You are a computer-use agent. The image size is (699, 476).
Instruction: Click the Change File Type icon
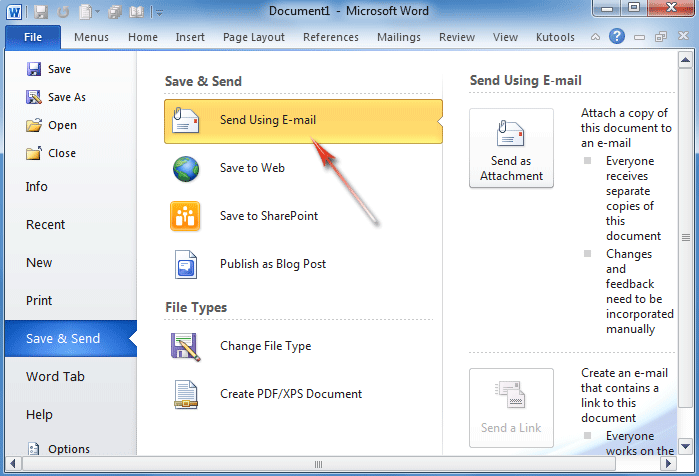pos(185,347)
